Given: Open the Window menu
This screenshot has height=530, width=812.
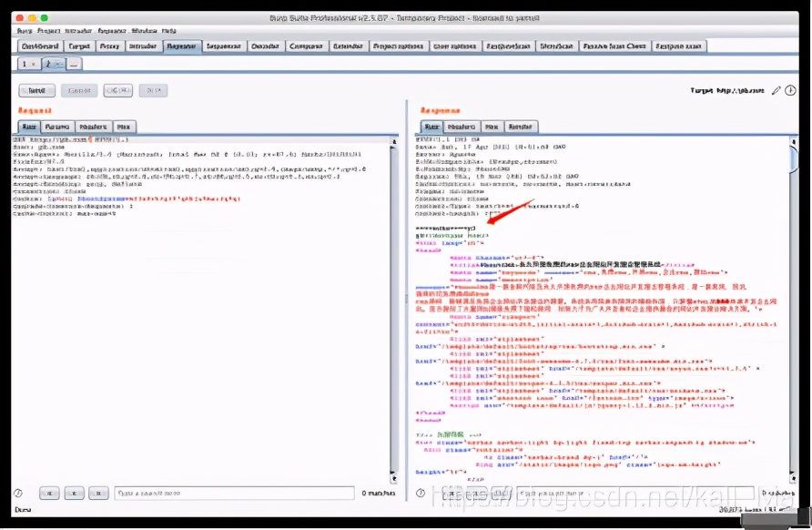Looking at the screenshot, I should point(144,31).
